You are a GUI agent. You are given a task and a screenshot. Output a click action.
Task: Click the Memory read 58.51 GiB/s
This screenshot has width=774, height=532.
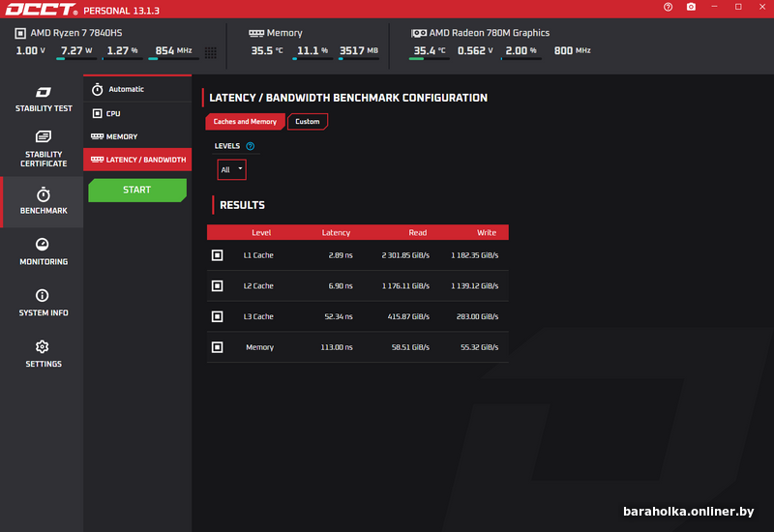(410, 347)
